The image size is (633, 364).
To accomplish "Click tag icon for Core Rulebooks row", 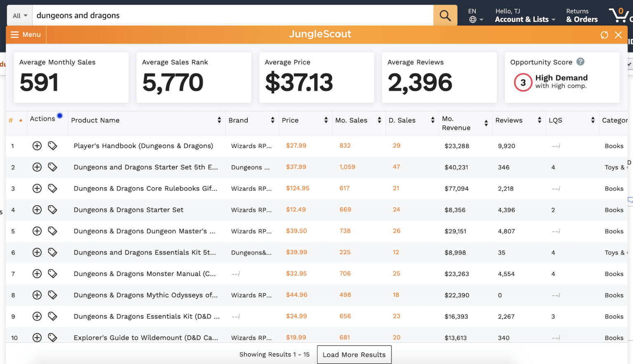I will point(52,189).
